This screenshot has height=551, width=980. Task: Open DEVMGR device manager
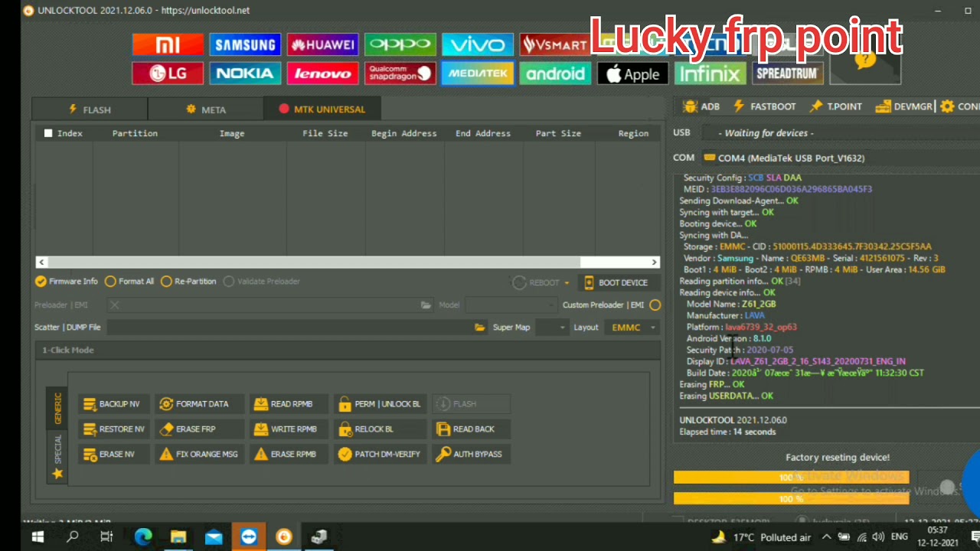click(903, 106)
